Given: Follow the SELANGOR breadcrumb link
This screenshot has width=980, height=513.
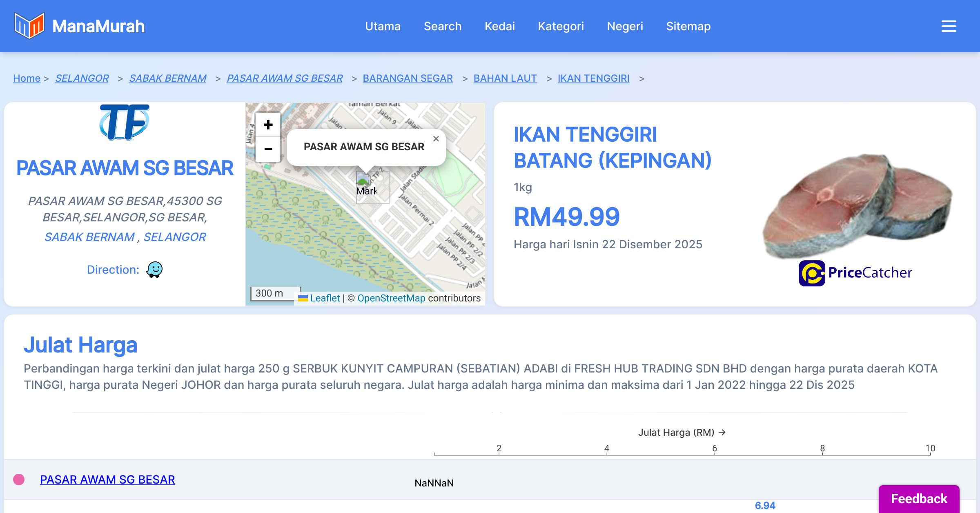Looking at the screenshot, I should tap(82, 78).
